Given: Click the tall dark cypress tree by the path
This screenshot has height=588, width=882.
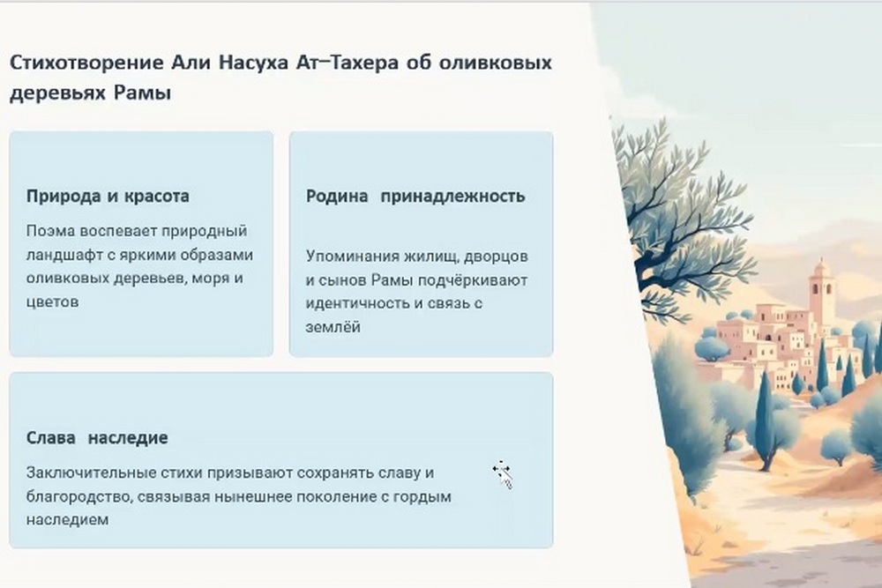Looking at the screenshot, I should coord(764,414).
